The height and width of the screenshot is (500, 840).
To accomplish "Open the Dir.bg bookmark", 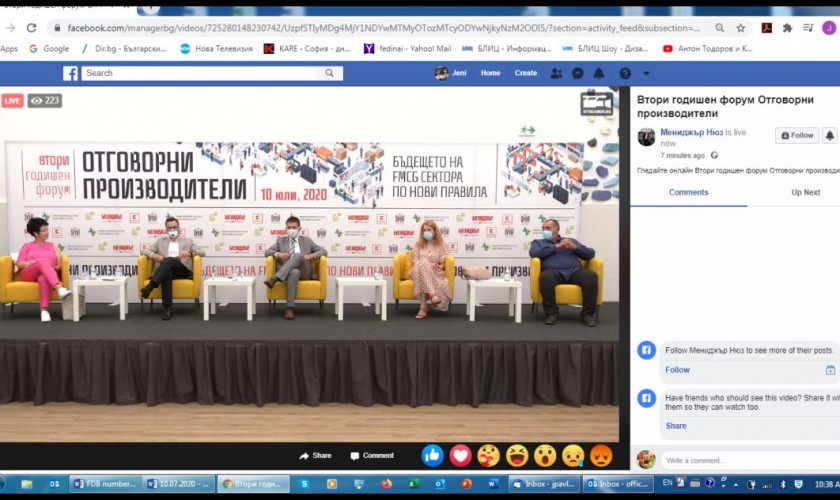I will [123, 49].
